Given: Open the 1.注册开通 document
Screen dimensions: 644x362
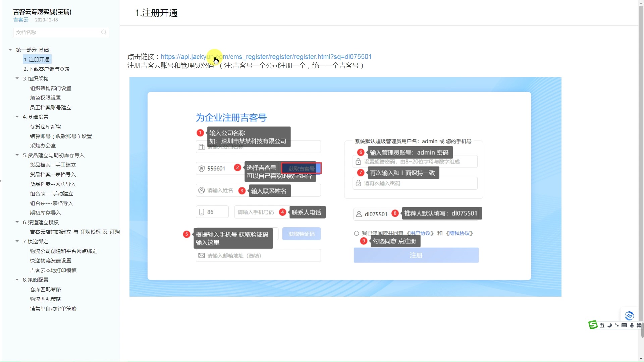Looking at the screenshot, I should coord(37,59).
